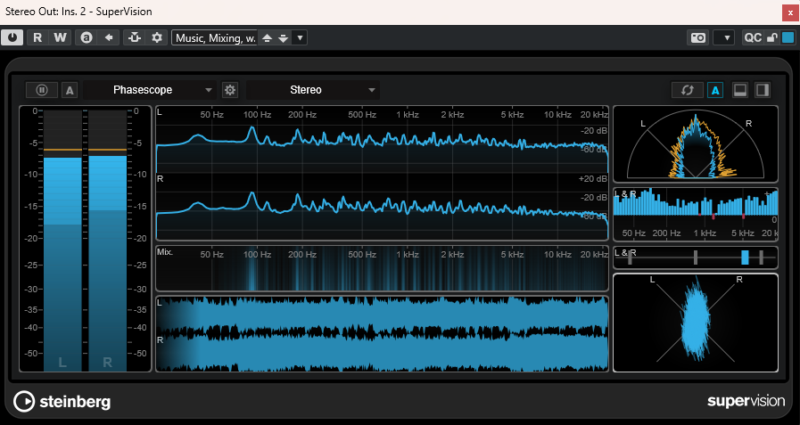Split the module vertically icon
Viewport: 800px width, 425px height.
763,90
